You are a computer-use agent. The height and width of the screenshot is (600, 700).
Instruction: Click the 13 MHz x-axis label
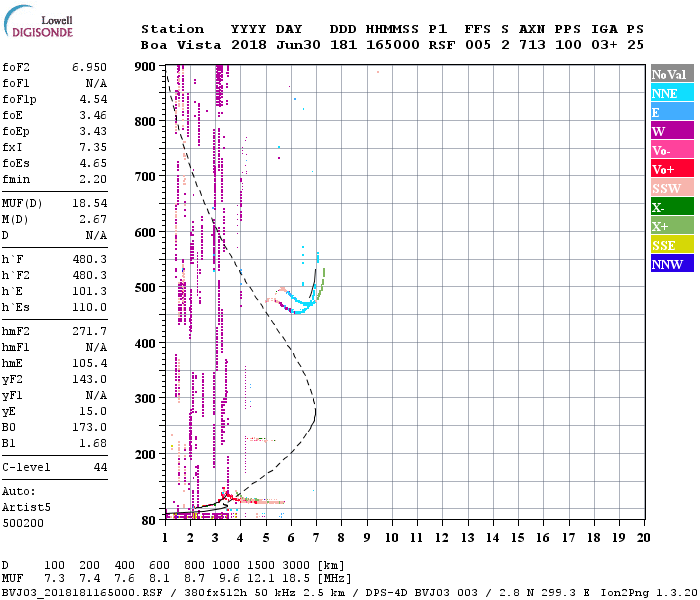[467, 538]
